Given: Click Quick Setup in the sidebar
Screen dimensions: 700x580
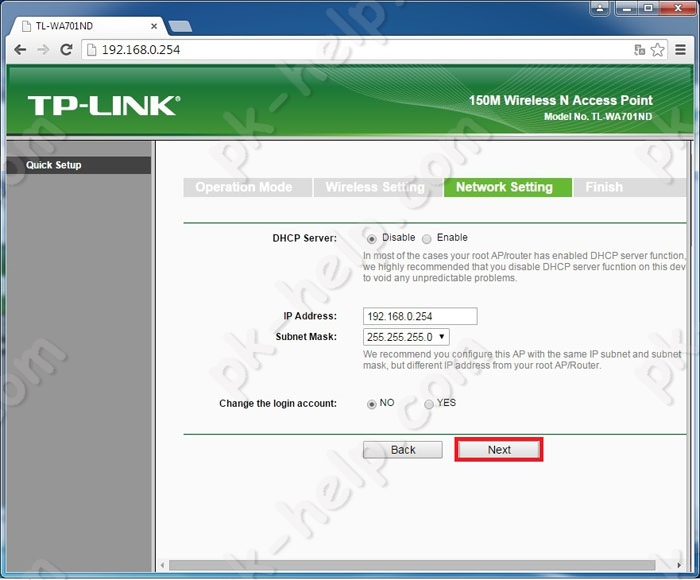Looking at the screenshot, I should [x=79, y=165].
